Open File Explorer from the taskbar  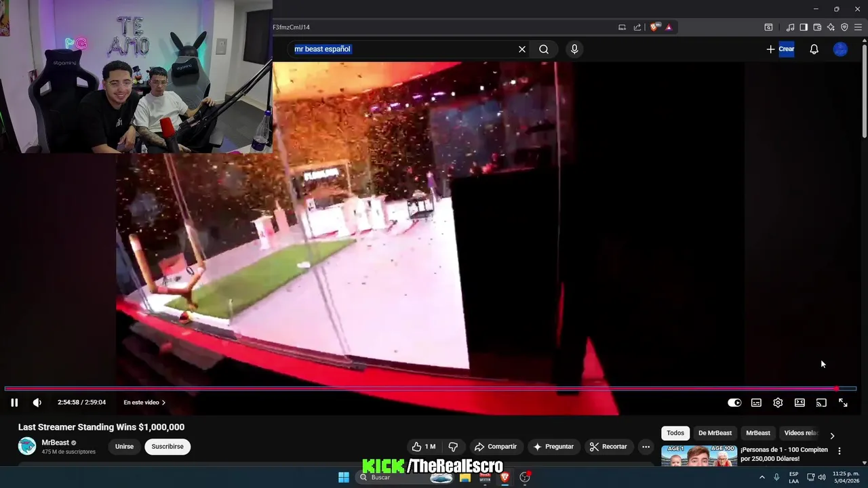(x=465, y=477)
